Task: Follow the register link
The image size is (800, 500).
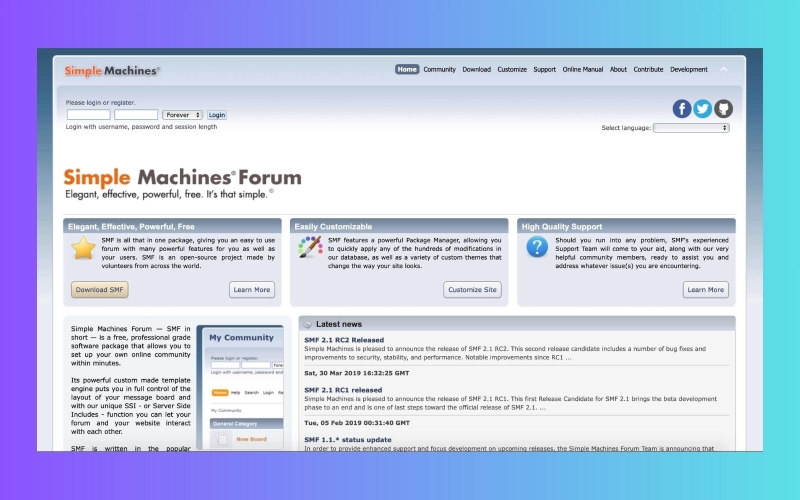Action: coord(122,103)
